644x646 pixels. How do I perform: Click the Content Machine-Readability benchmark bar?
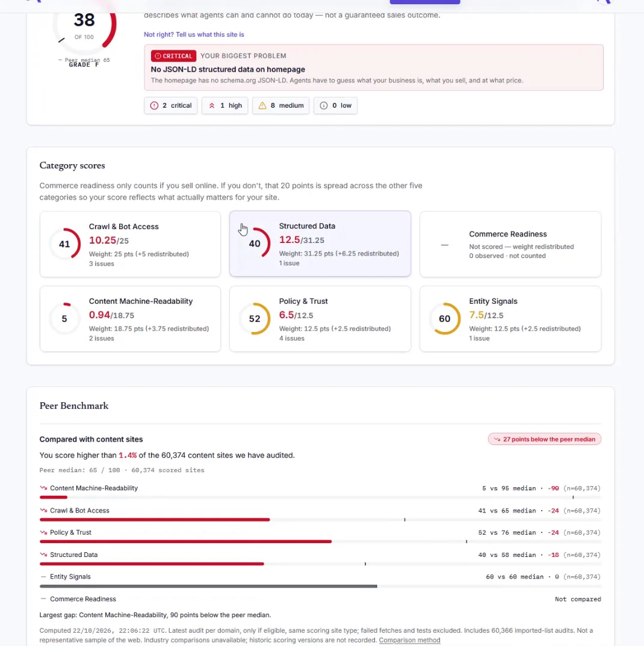click(x=320, y=497)
